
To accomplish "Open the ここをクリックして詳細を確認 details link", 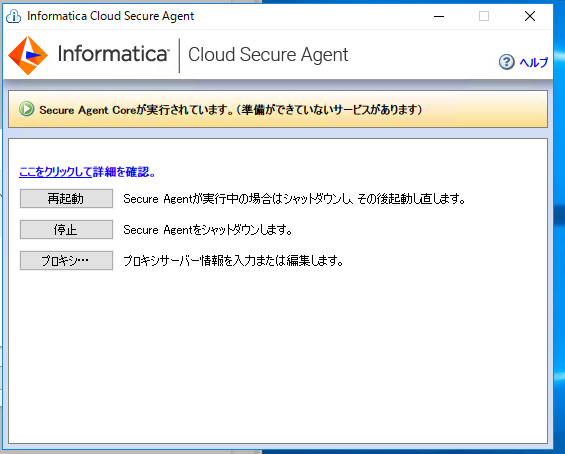I will (x=87, y=172).
